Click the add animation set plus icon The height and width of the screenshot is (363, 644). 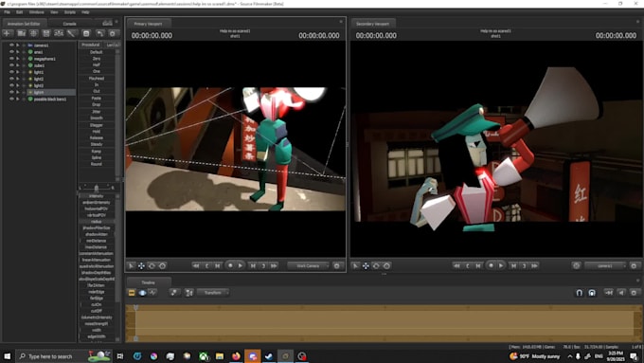tap(8, 33)
